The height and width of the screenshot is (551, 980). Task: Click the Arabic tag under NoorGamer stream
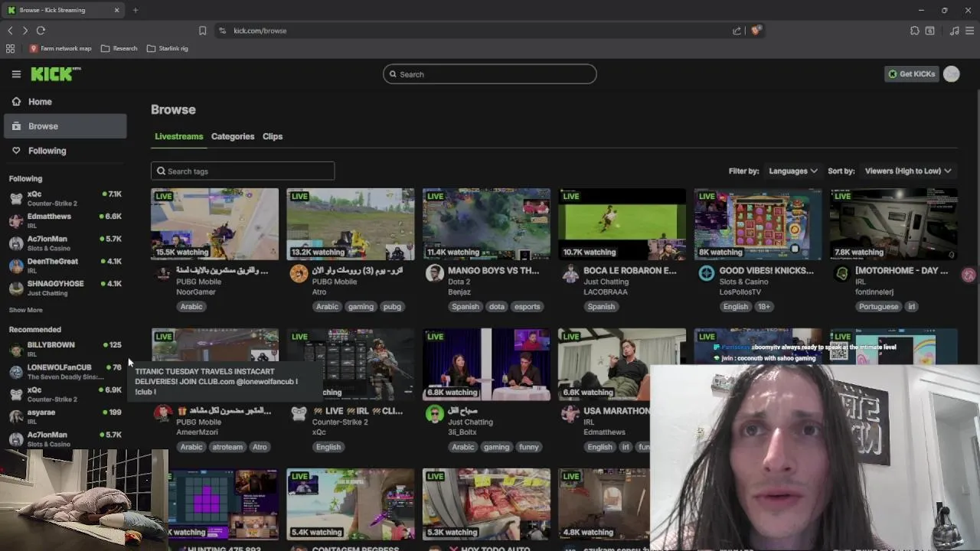(191, 307)
